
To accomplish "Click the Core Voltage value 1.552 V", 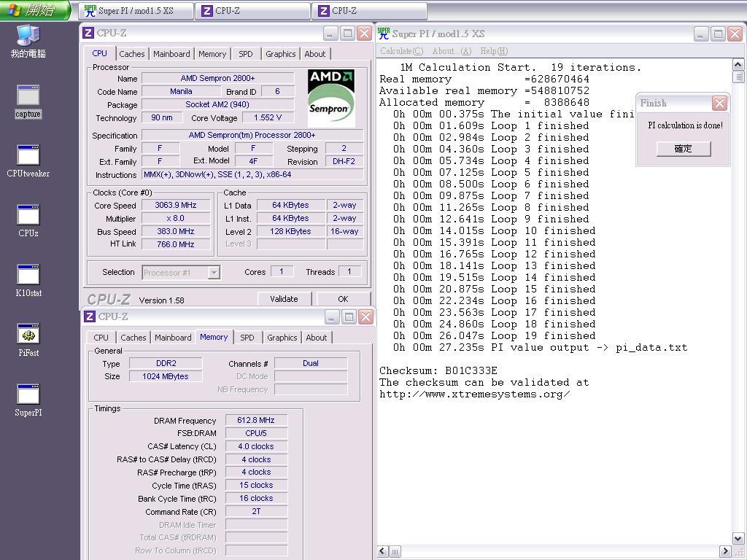I will 268,117.
